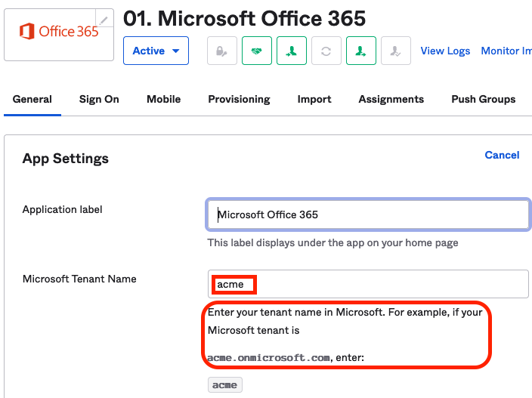Click the green person-with-arrow icon button
The image size is (532, 398).
pyautogui.click(x=361, y=51)
